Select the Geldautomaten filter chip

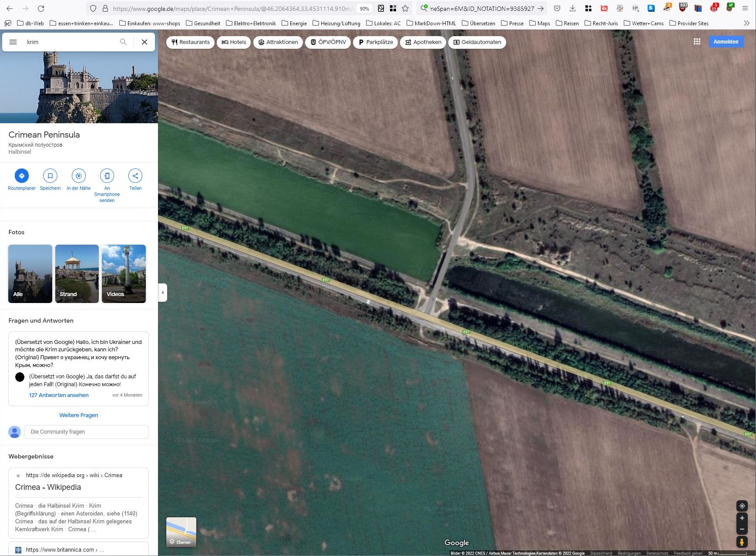(x=477, y=42)
